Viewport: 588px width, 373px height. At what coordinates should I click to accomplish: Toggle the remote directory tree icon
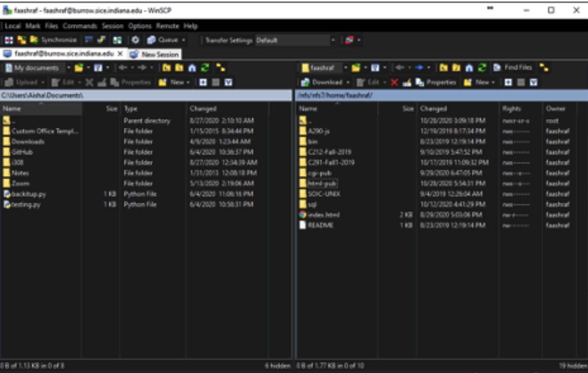click(x=544, y=68)
